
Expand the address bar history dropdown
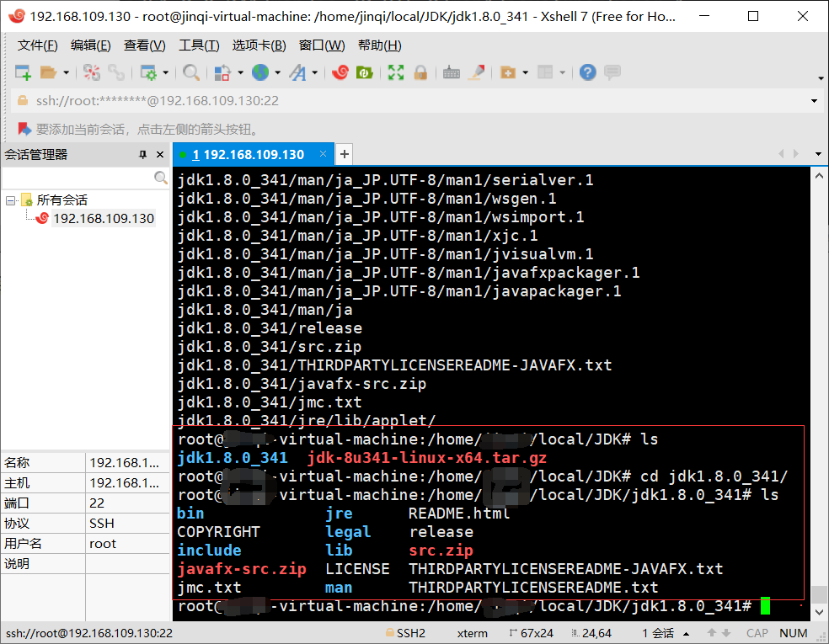pos(814,101)
